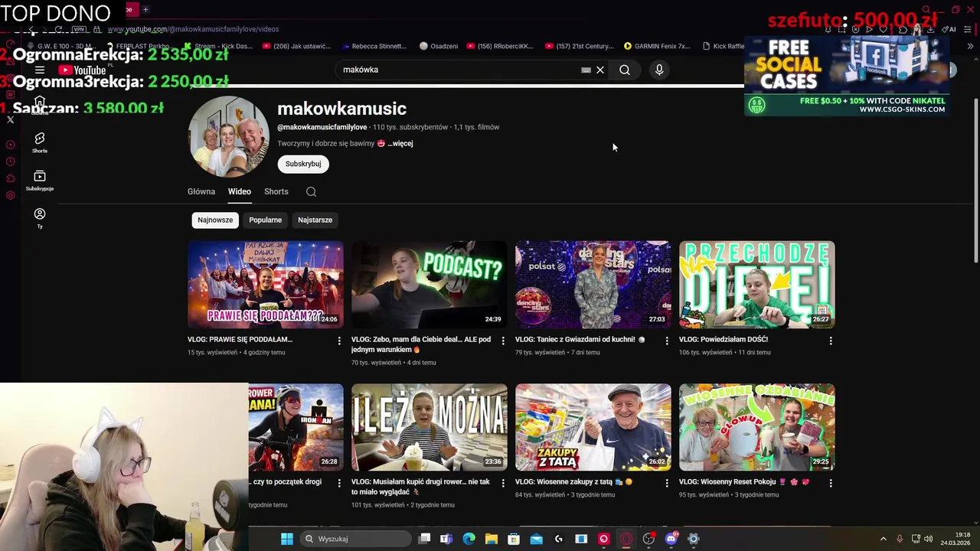
Task: Open the Ty profile section in sidebar
Action: 40,218
